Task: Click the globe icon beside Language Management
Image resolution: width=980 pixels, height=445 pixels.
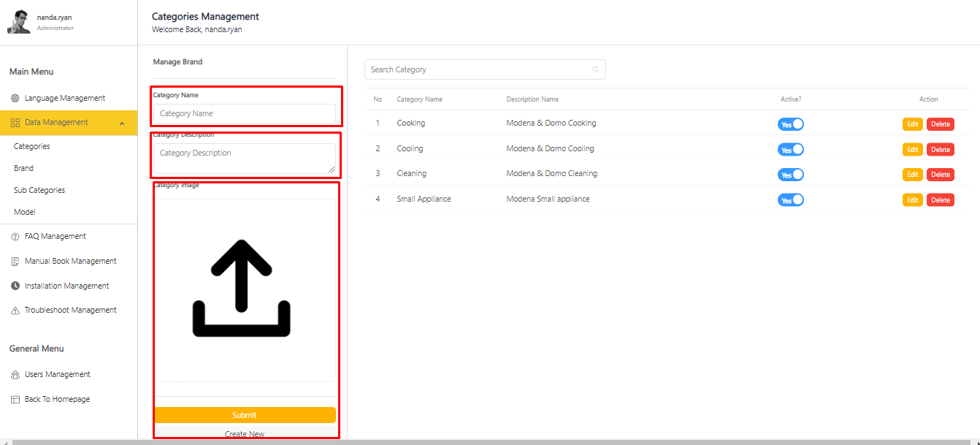Action: point(15,99)
